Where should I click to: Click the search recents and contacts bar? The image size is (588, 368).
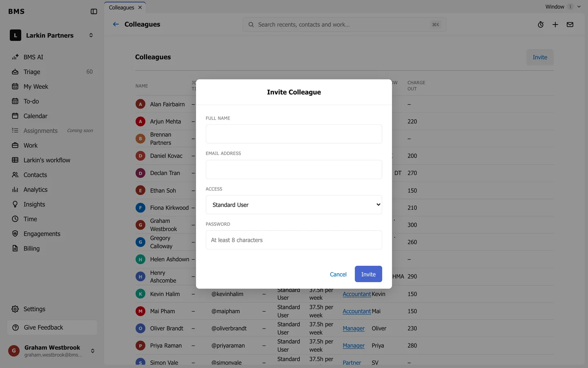345,25
